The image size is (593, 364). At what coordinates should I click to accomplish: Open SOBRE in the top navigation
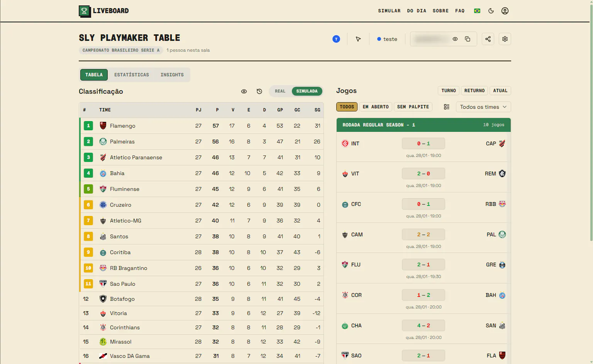tap(441, 11)
